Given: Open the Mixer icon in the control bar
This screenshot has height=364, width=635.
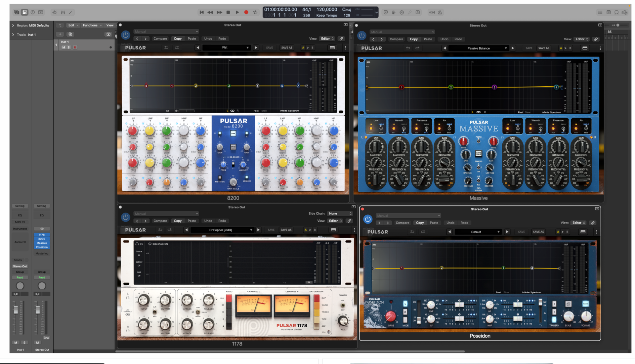Looking at the screenshot, I should pyautogui.click(x=63, y=12).
